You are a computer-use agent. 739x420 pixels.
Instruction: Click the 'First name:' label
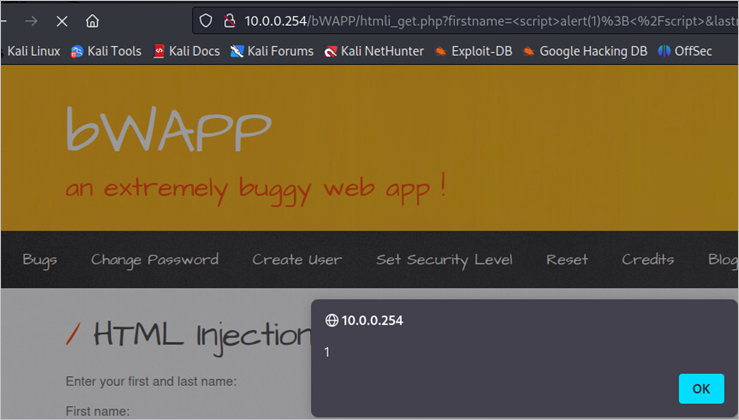[98, 412]
